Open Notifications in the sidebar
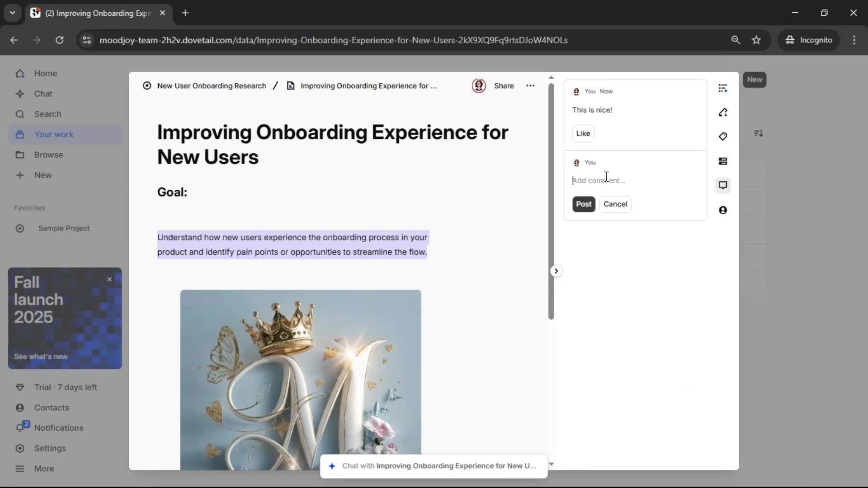 [x=58, y=428]
